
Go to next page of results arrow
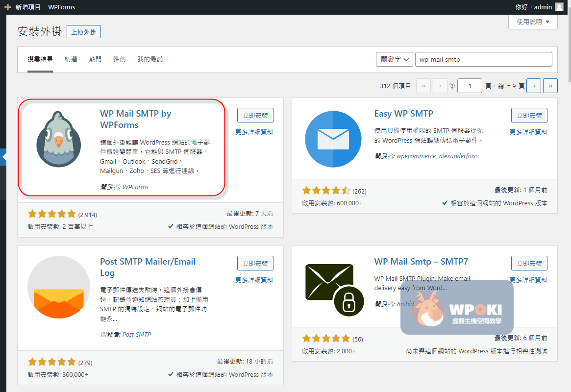click(534, 86)
